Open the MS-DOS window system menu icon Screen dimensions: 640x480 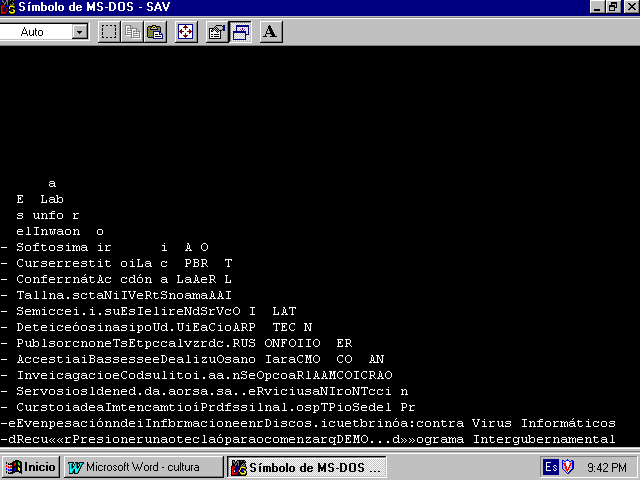click(8, 7)
